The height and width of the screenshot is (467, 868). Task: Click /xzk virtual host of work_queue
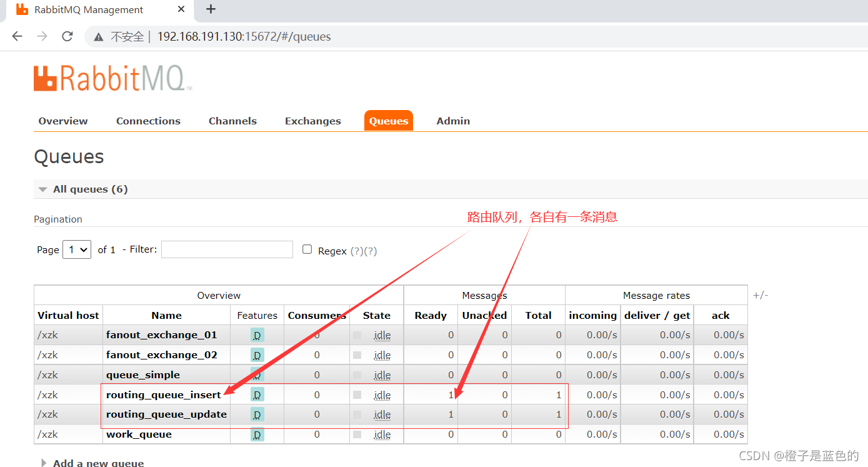[x=48, y=434]
